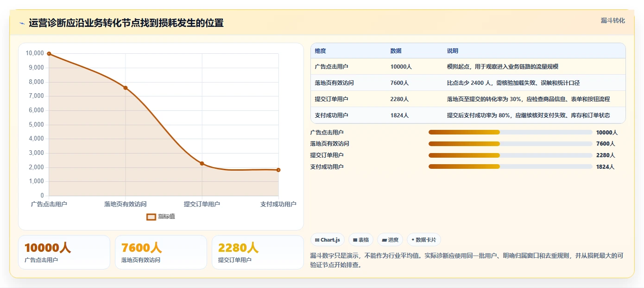
Task: Select the Chart.js chip
Action: click(x=328, y=240)
